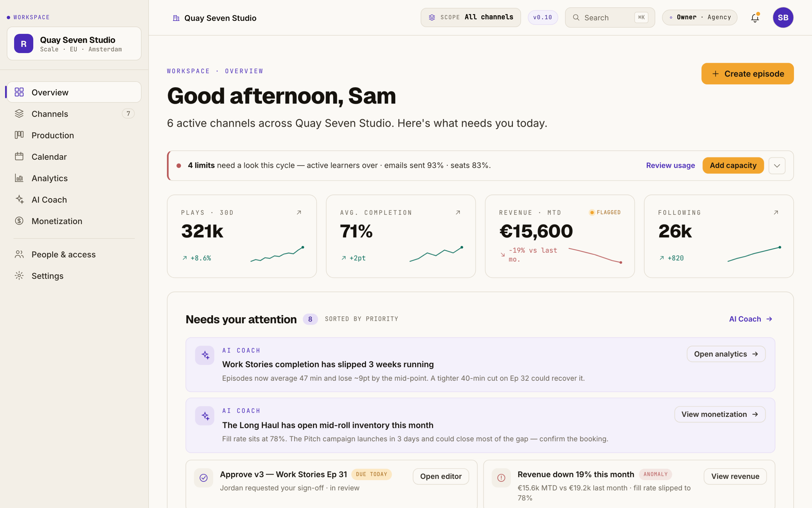Image resolution: width=812 pixels, height=508 pixels.
Task: Click the FLAGGED badge on Revenue card
Action: pos(605,212)
